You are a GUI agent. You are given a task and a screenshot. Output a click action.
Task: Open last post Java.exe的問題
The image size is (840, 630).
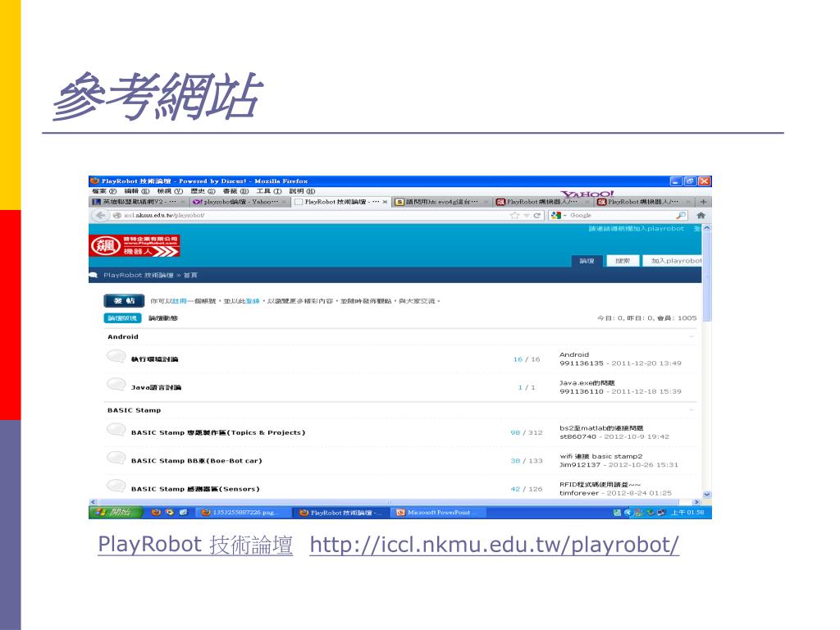(x=587, y=383)
